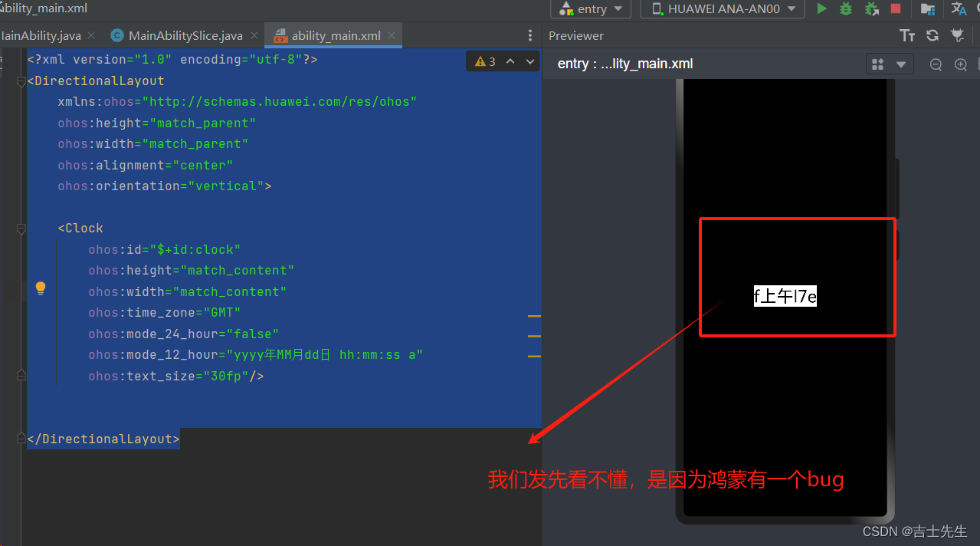The image size is (980, 546).
Task: Click the ability_main.xml breadcrumb at top
Action: point(44,8)
